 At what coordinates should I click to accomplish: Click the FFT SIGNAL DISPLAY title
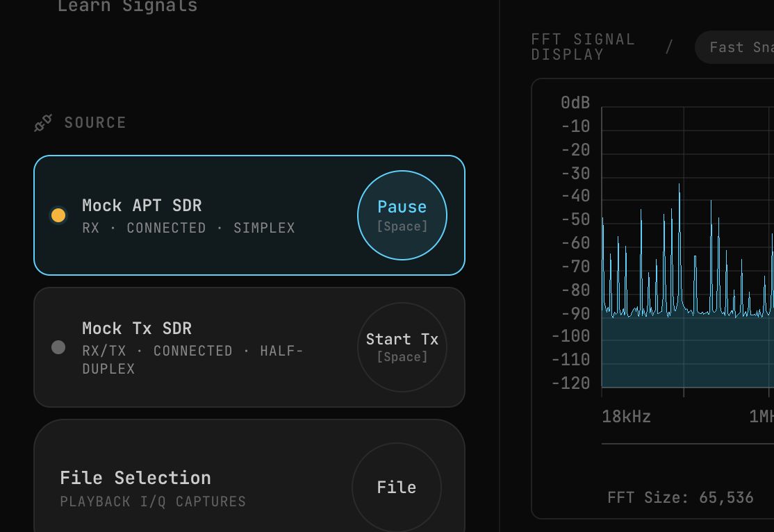583,47
